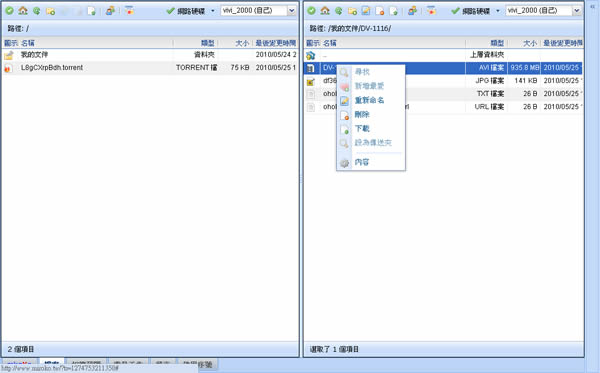Select the 我的文件 folder name
The width and height of the screenshot is (600, 373).
(34, 55)
